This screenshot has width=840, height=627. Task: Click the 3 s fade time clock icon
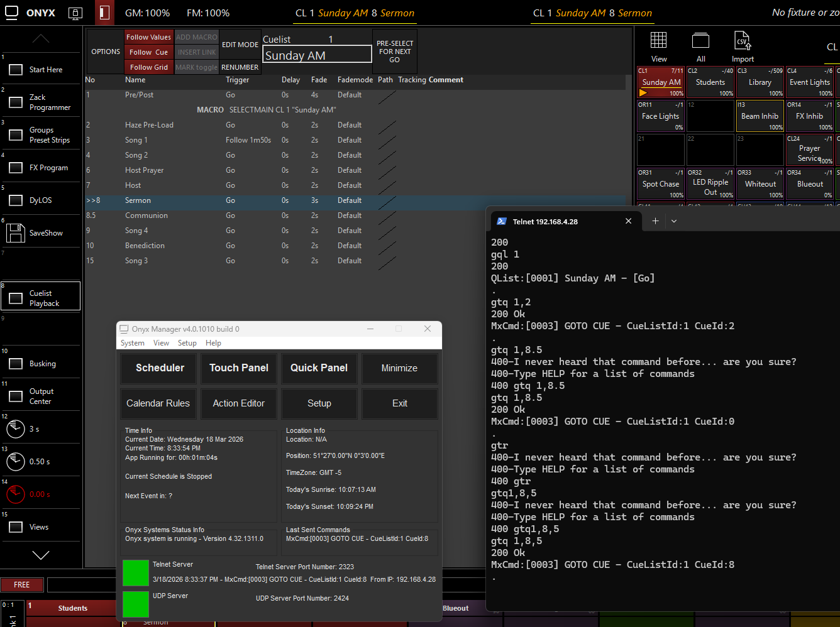click(x=16, y=429)
